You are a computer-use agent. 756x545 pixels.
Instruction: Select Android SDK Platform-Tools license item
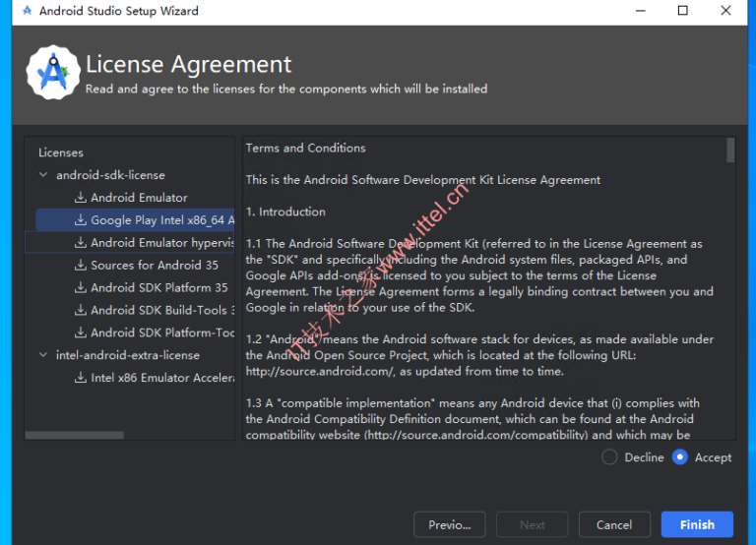pyautogui.click(x=161, y=333)
